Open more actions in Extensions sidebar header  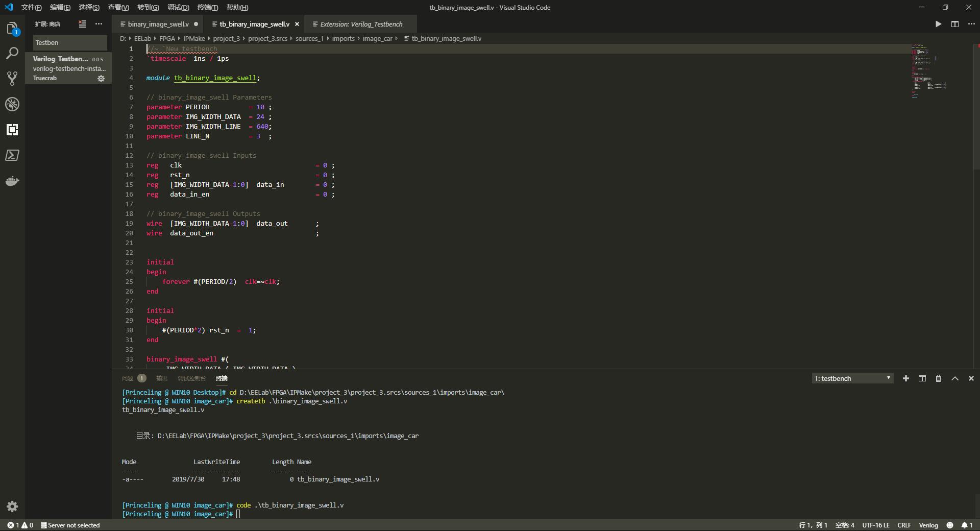click(x=99, y=24)
